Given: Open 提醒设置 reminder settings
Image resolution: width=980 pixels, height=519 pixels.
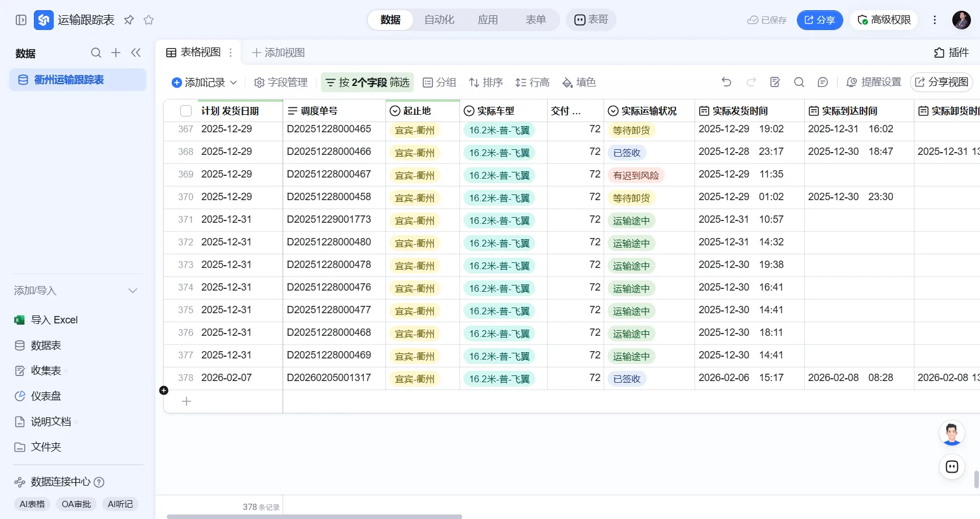Looking at the screenshot, I should (x=874, y=82).
